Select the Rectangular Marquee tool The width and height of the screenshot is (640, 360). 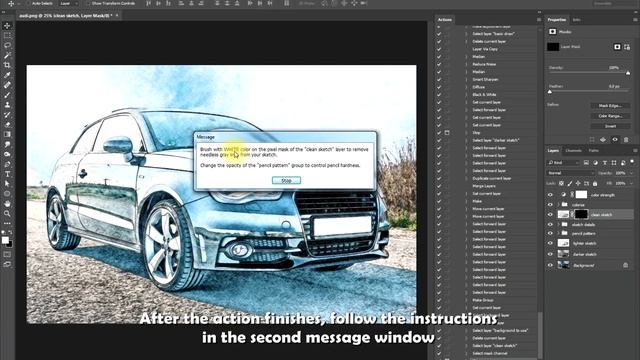click(x=7, y=36)
